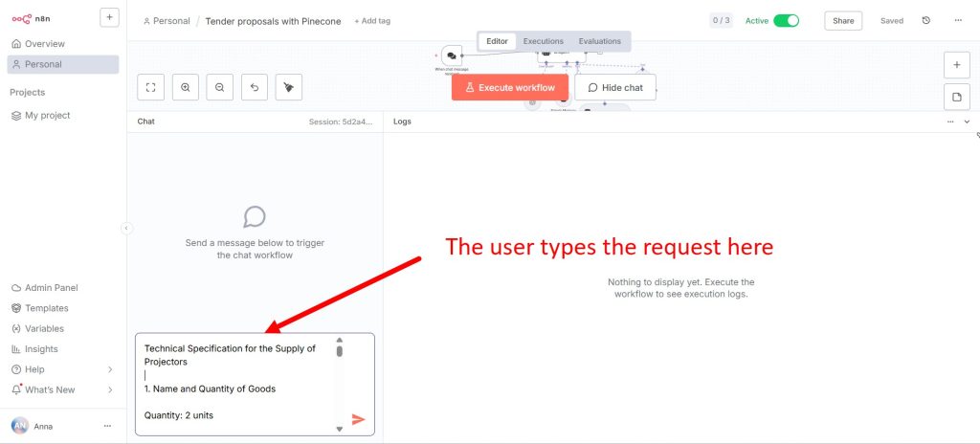The width and height of the screenshot is (980, 444).
Task: Open workflow history clock icon
Action: (x=925, y=20)
